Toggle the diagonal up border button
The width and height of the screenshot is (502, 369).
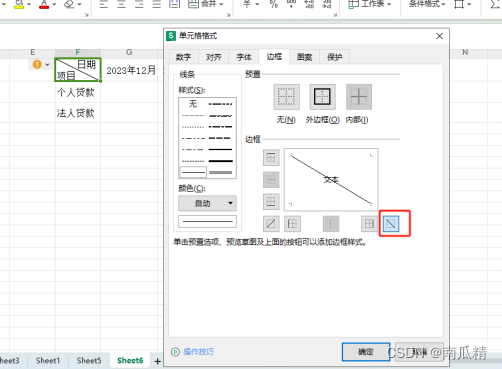[x=271, y=224]
